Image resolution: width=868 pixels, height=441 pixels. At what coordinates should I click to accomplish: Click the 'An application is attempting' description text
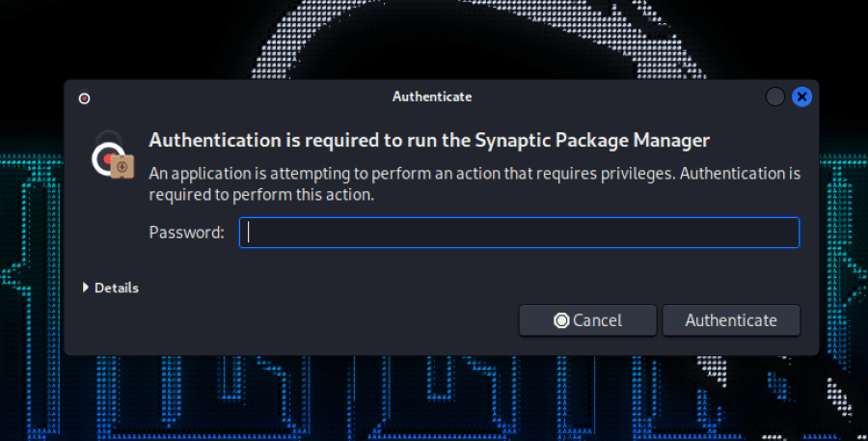[x=475, y=184]
